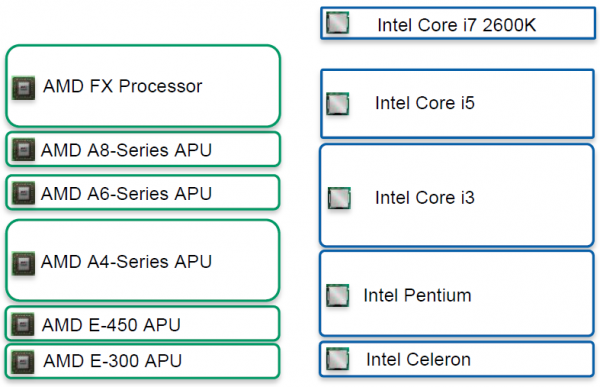The height and width of the screenshot is (387, 600).
Task: Select the AMD FX Processor label
Action: (x=122, y=86)
